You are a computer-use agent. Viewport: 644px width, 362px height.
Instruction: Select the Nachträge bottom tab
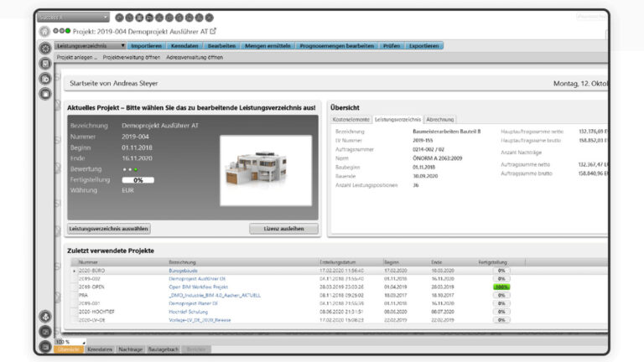pos(132,349)
